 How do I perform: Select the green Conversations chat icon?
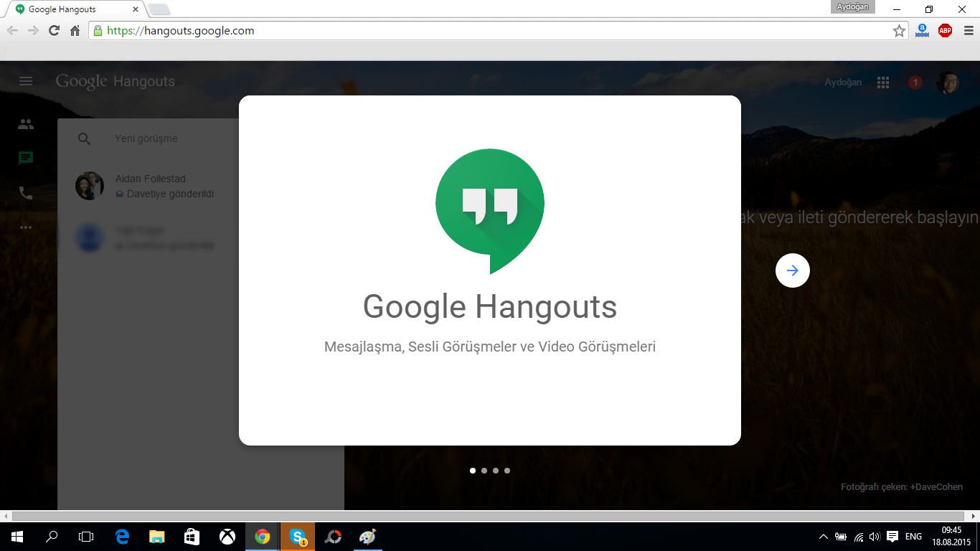[26, 159]
